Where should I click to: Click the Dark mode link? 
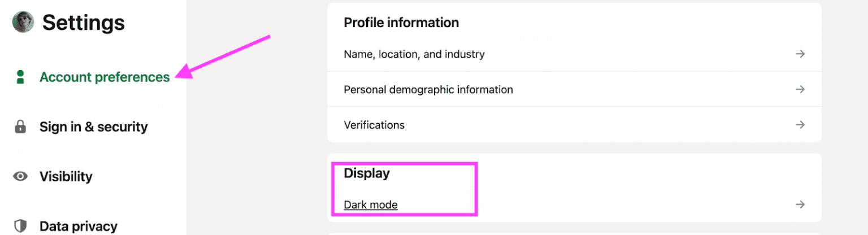click(371, 204)
